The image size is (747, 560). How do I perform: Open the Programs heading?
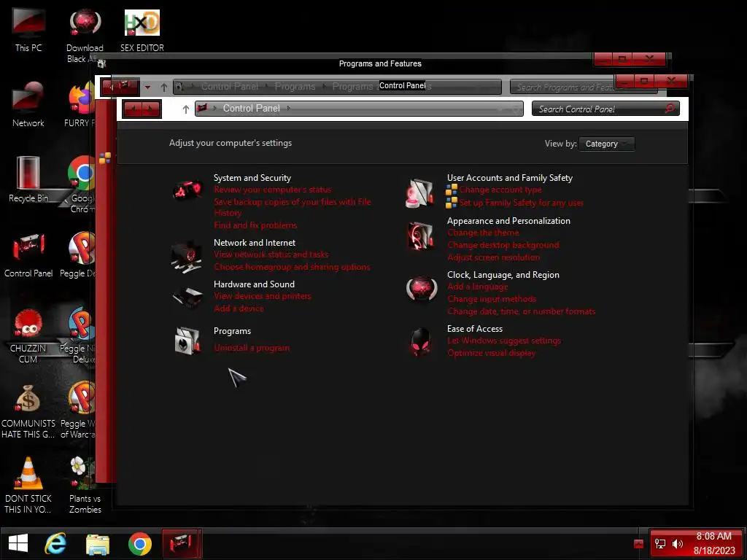click(x=232, y=331)
